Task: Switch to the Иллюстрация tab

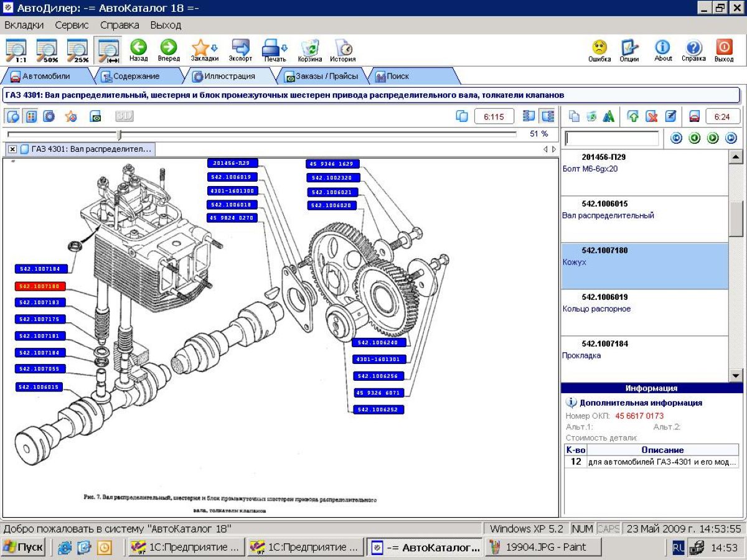Action: click(x=229, y=77)
